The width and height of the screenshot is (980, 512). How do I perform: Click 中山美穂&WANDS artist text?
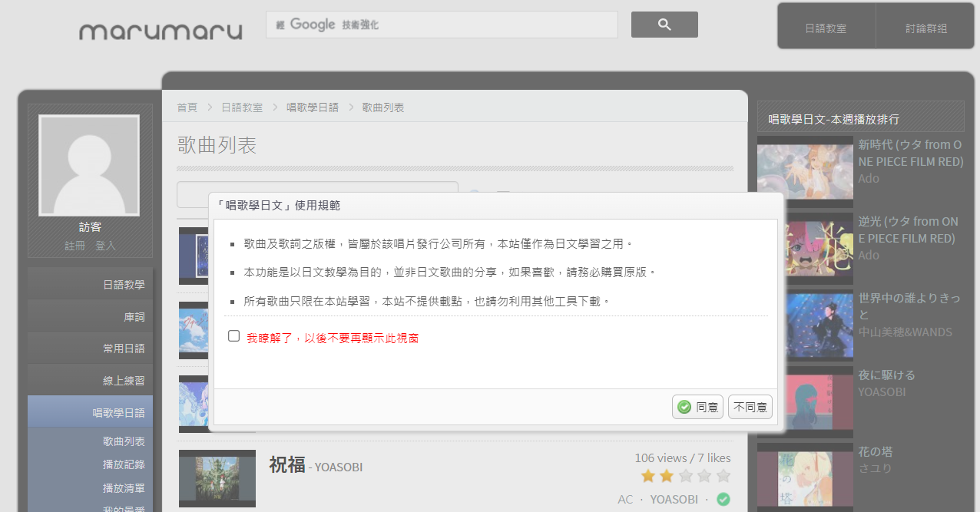[x=905, y=332]
